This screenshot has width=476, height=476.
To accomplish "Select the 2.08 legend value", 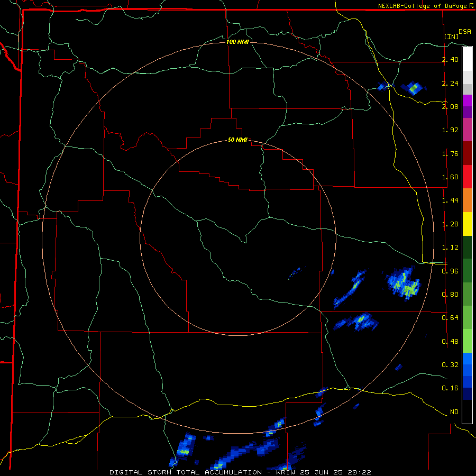I will pyautogui.click(x=450, y=106).
